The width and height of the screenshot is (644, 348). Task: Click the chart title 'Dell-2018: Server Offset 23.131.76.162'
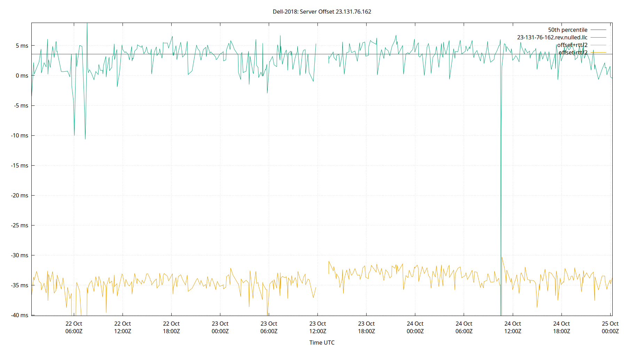point(322,11)
